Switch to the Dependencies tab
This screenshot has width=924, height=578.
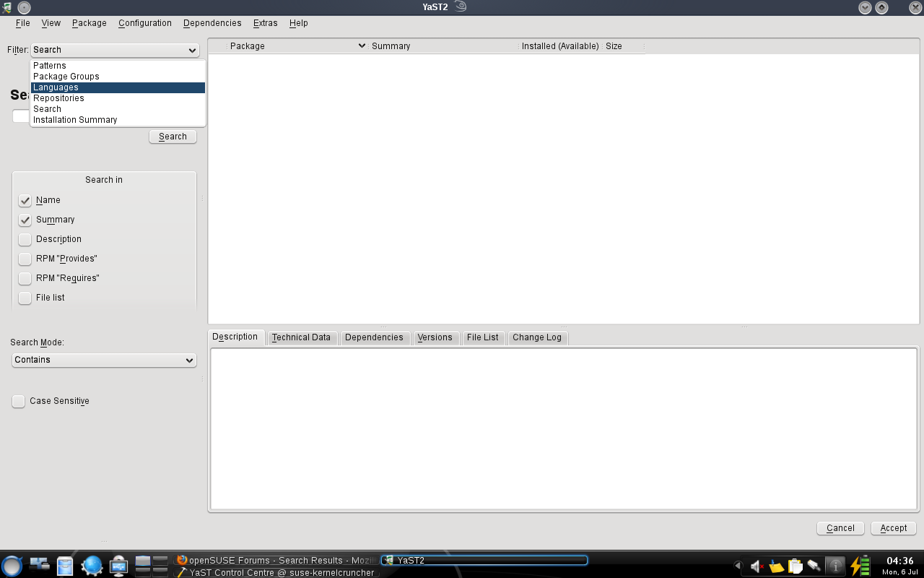[374, 337]
